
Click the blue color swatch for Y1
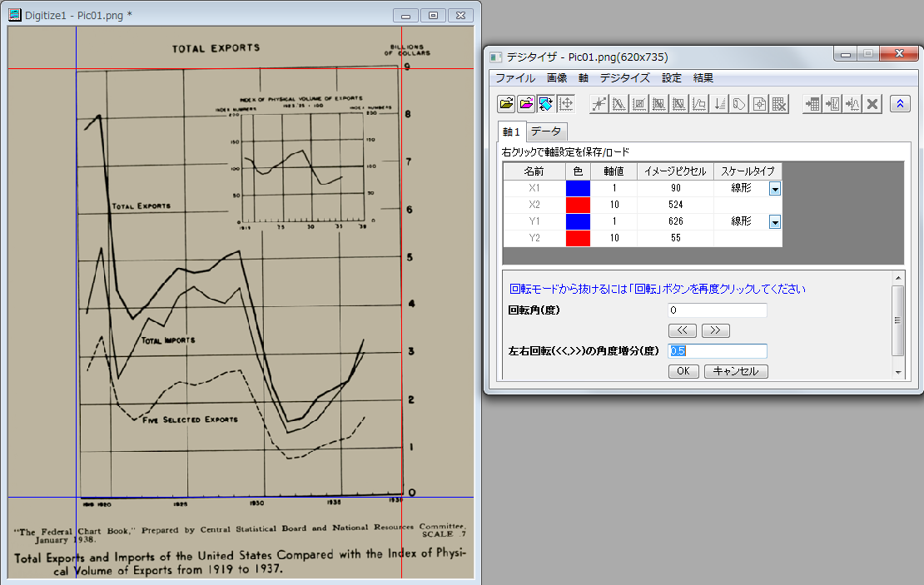(578, 221)
